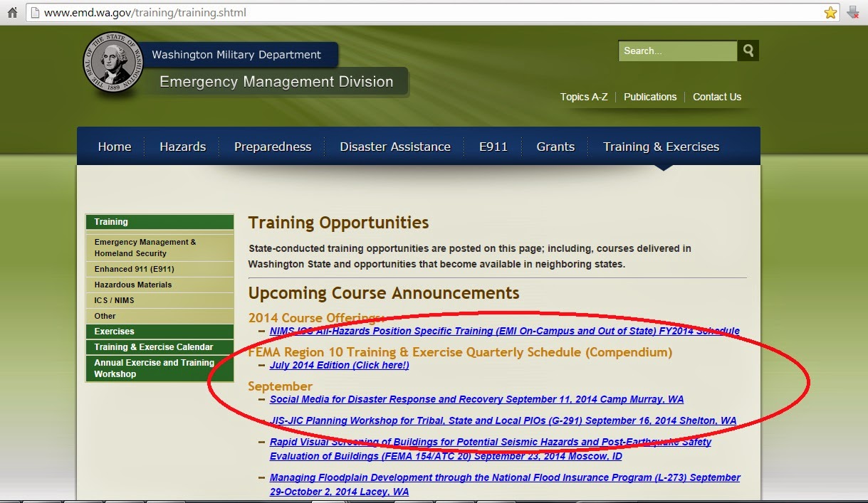The width and height of the screenshot is (868, 503).
Task: Go to the Home nav tab
Action: coord(115,147)
